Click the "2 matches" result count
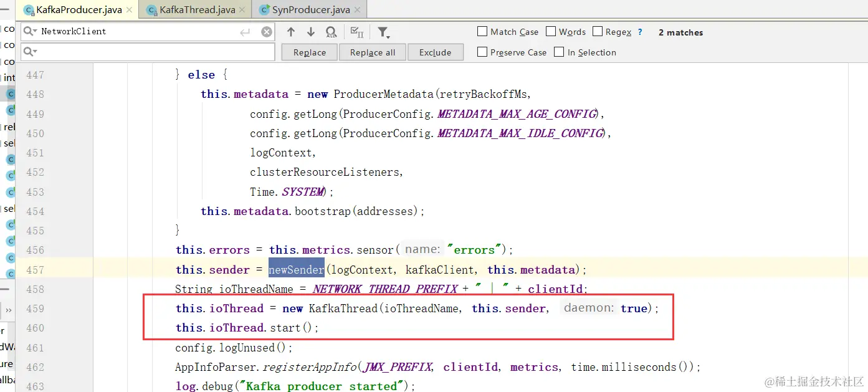Image resolution: width=868 pixels, height=392 pixels. (x=680, y=32)
